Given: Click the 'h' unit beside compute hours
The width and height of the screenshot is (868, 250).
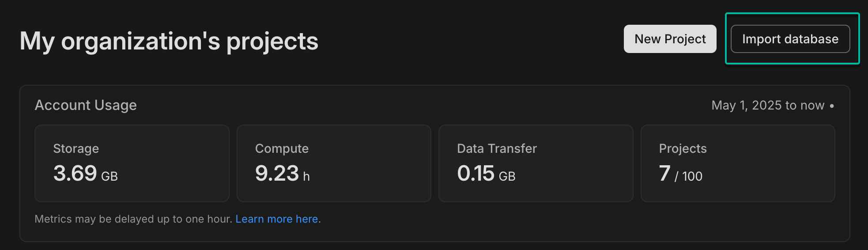Looking at the screenshot, I should (x=306, y=176).
